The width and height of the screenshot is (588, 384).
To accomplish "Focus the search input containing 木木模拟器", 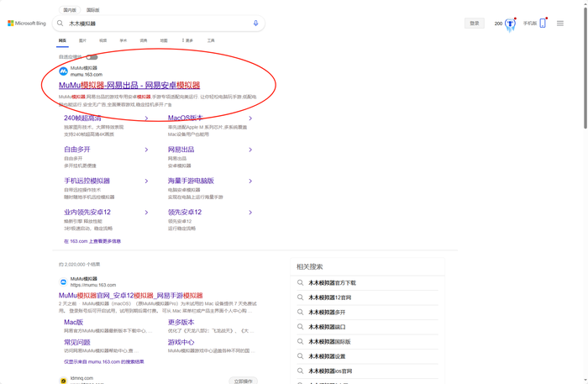I will [x=158, y=24].
